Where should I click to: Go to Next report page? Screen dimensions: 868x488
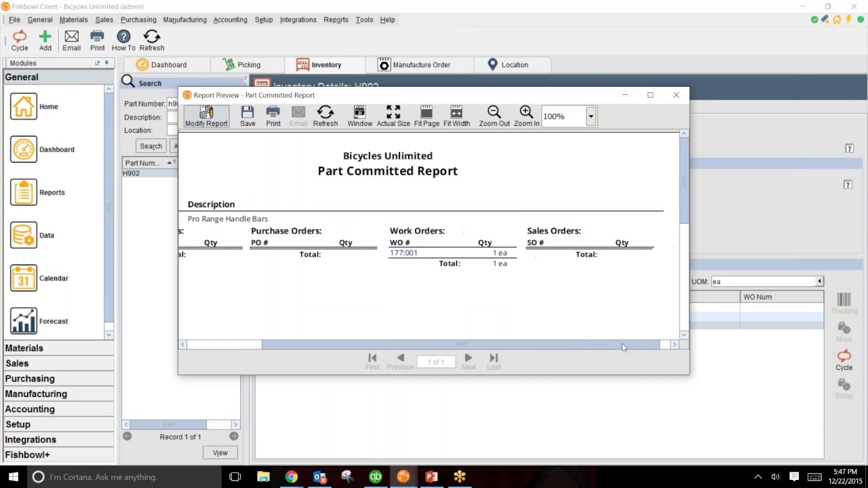click(x=469, y=361)
